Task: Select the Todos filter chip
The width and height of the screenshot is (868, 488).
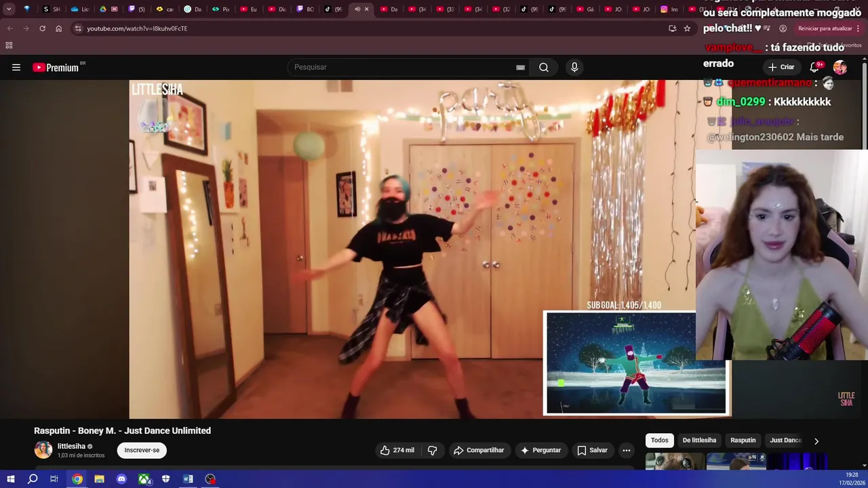Action: (x=660, y=441)
